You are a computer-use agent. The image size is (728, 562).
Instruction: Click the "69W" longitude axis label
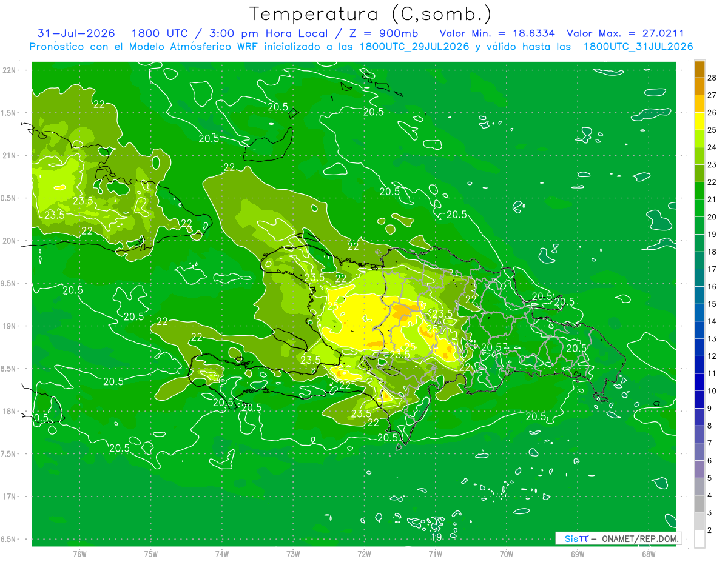[x=578, y=554]
